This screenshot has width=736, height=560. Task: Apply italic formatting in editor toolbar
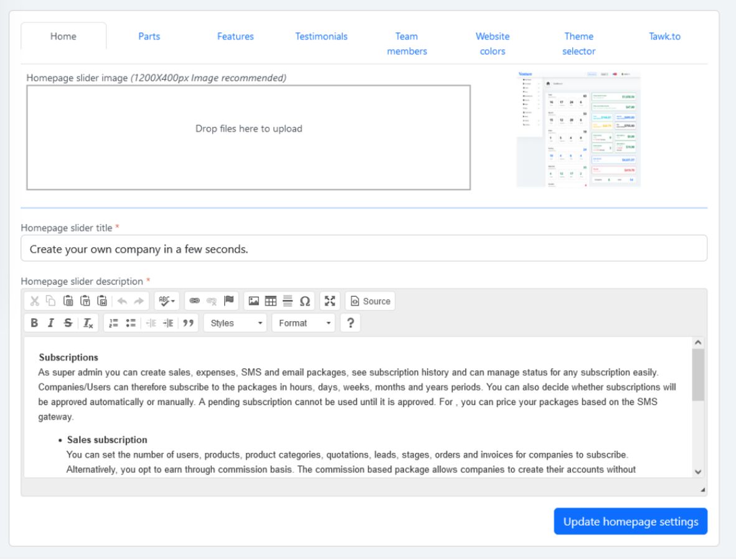point(50,324)
